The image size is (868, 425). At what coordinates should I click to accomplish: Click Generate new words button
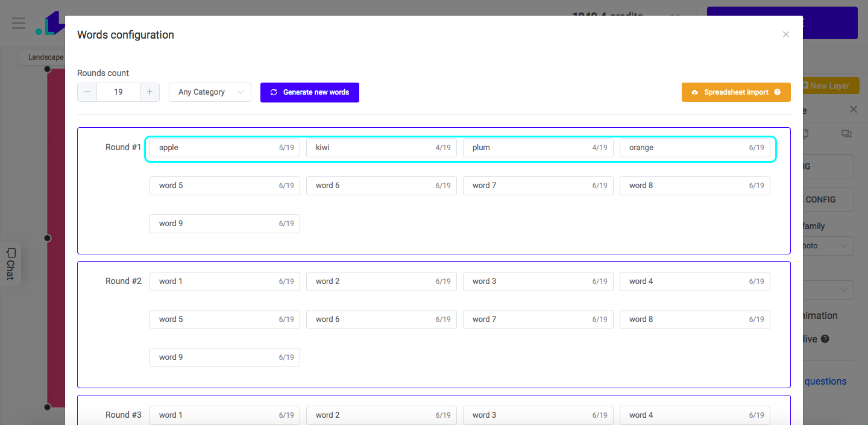click(x=310, y=92)
